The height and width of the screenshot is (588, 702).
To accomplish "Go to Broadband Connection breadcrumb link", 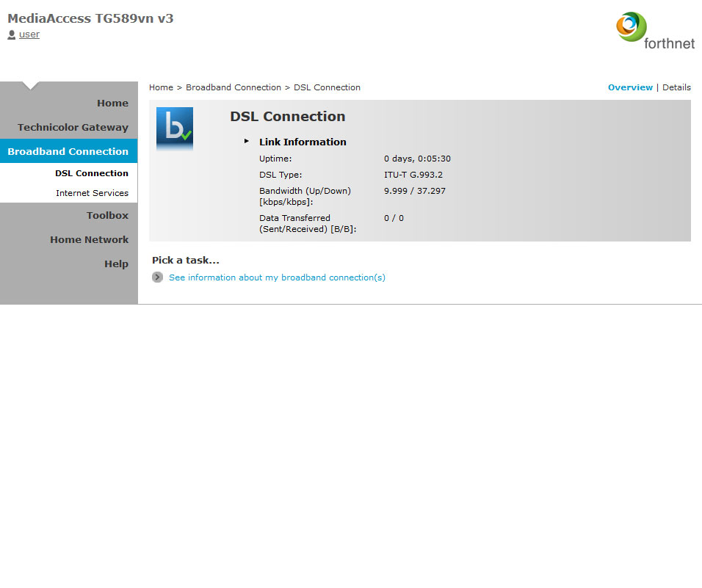I will (x=234, y=87).
